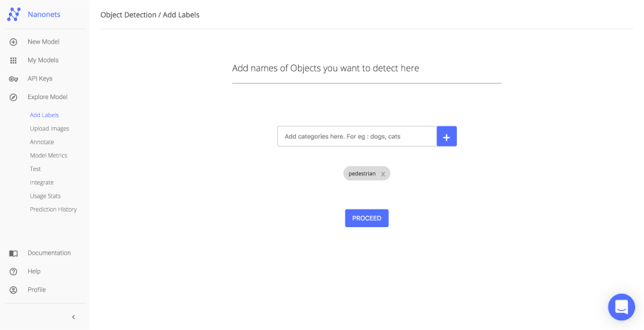644x330 pixels.
Task: View Prediction History page
Action: (x=53, y=209)
